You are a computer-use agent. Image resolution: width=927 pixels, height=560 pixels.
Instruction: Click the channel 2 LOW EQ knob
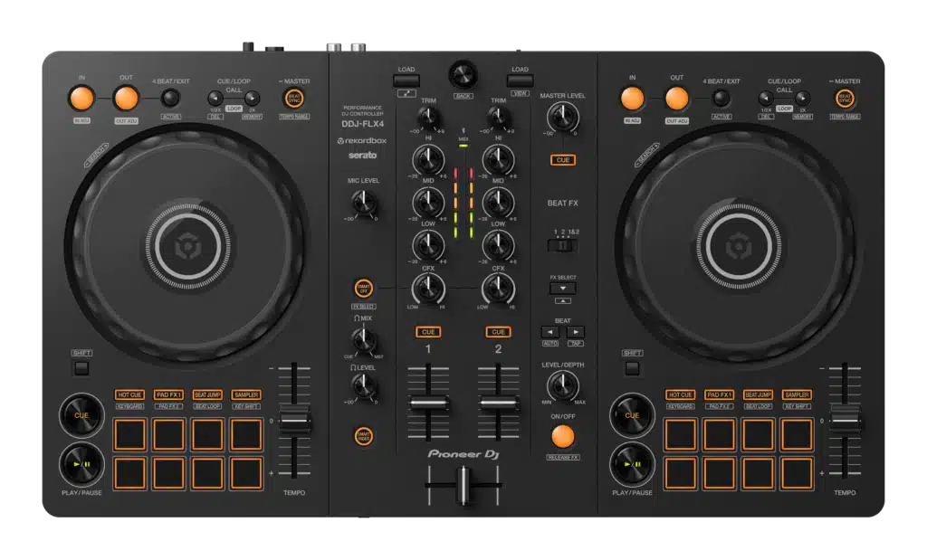(x=499, y=245)
